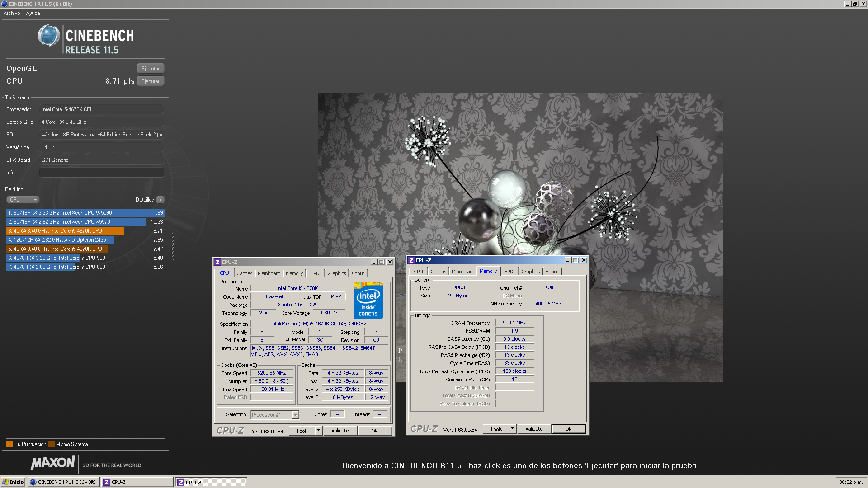
Task: Click Tools button in right CPU-Z window
Action: click(496, 429)
